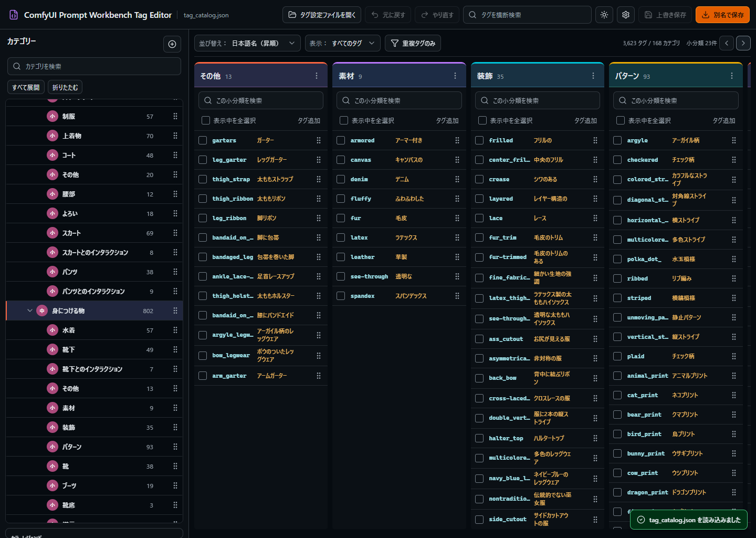Toggle light/dark theme sun icon
The image size is (756, 538).
coord(604,15)
